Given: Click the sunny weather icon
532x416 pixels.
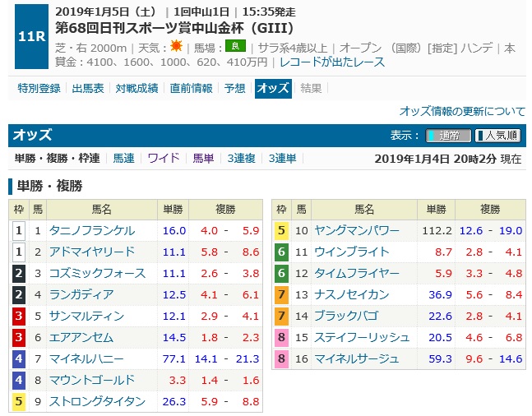Looking at the screenshot, I should (177, 46).
